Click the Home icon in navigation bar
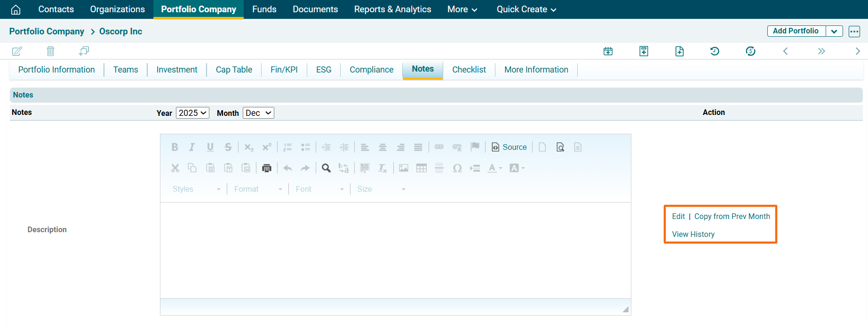Screen dimensions: 868x325 (16, 9)
